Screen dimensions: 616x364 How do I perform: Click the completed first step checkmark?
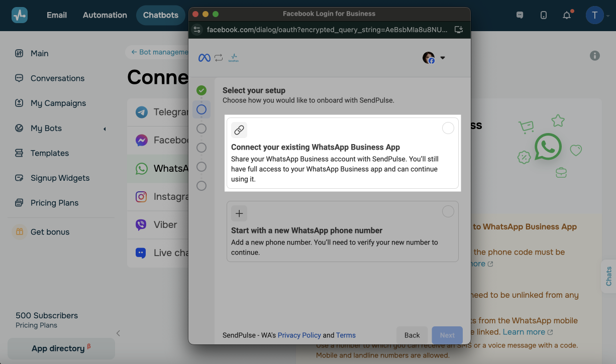tap(201, 90)
